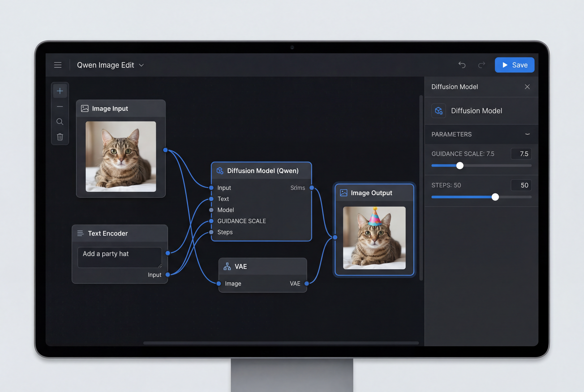Click the Guidance Scale value field
The width and height of the screenshot is (584, 392).
tap(521, 154)
